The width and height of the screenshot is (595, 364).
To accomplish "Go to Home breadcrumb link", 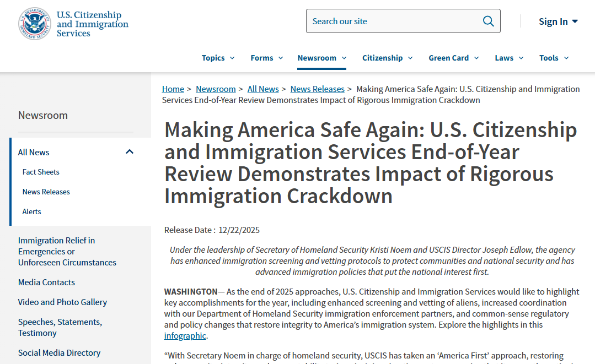I will point(173,89).
